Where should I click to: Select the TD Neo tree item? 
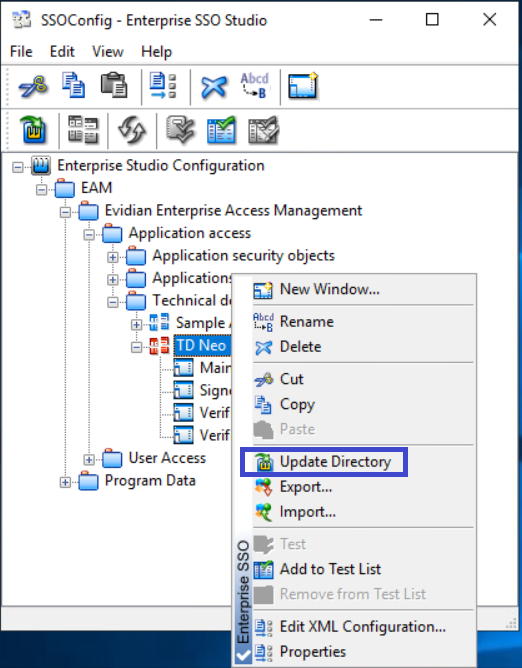pyautogui.click(x=202, y=346)
